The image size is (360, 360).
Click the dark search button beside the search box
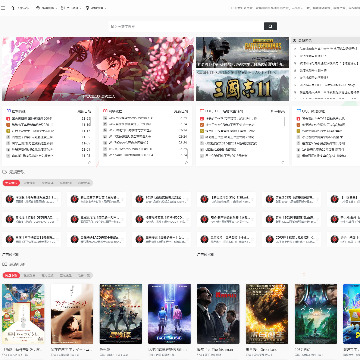(270, 26)
